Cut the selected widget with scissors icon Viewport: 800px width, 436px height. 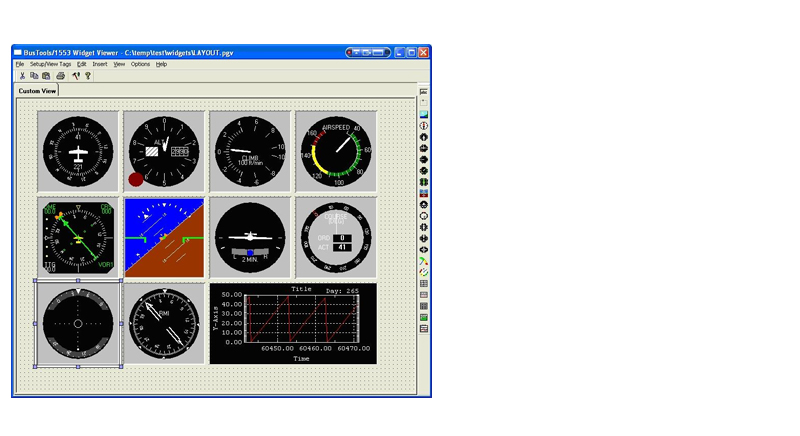[22, 75]
